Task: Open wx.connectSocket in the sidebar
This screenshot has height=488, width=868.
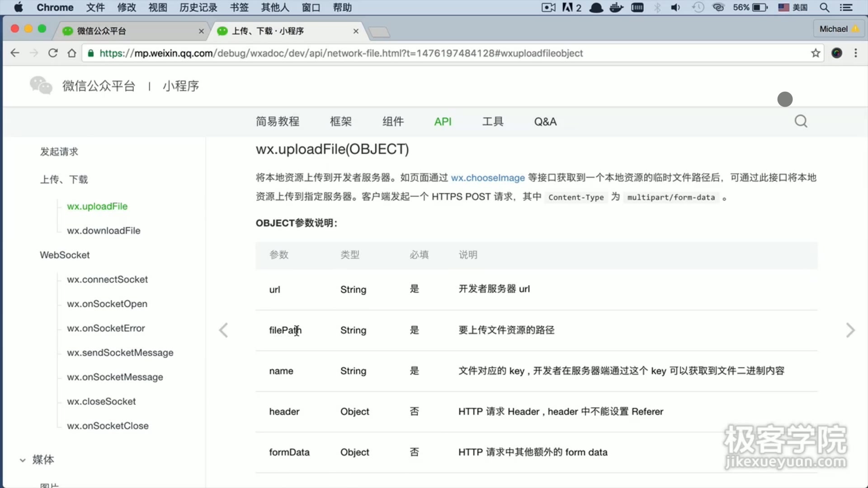Action: tap(107, 279)
